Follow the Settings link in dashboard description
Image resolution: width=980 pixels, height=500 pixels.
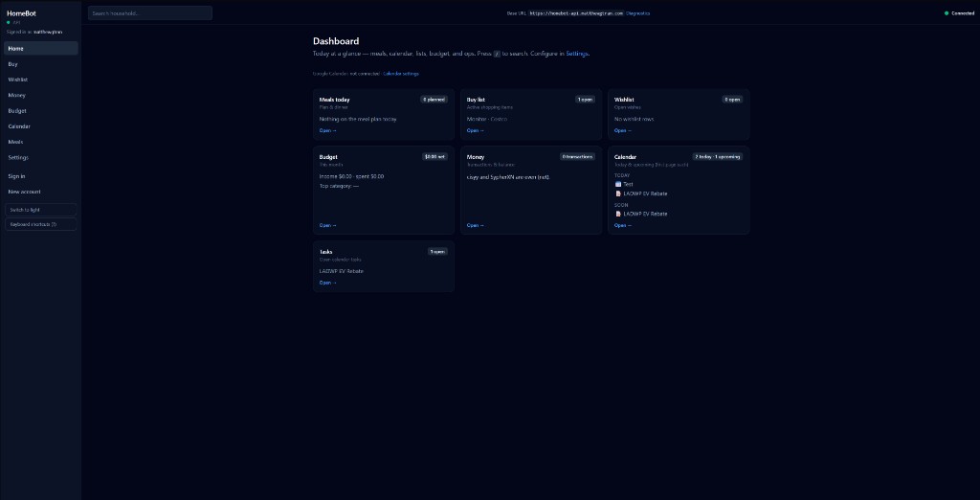[x=577, y=54]
